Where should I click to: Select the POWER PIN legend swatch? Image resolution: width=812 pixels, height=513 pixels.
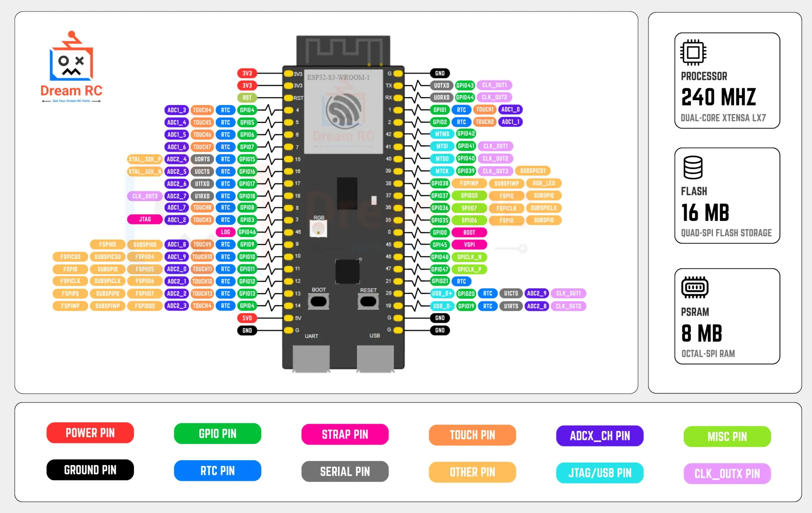[90, 433]
